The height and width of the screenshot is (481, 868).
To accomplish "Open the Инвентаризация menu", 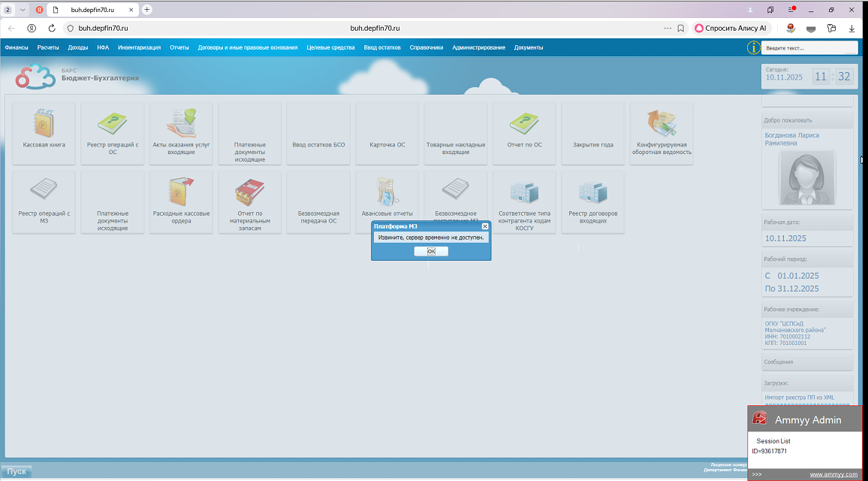I will (140, 47).
